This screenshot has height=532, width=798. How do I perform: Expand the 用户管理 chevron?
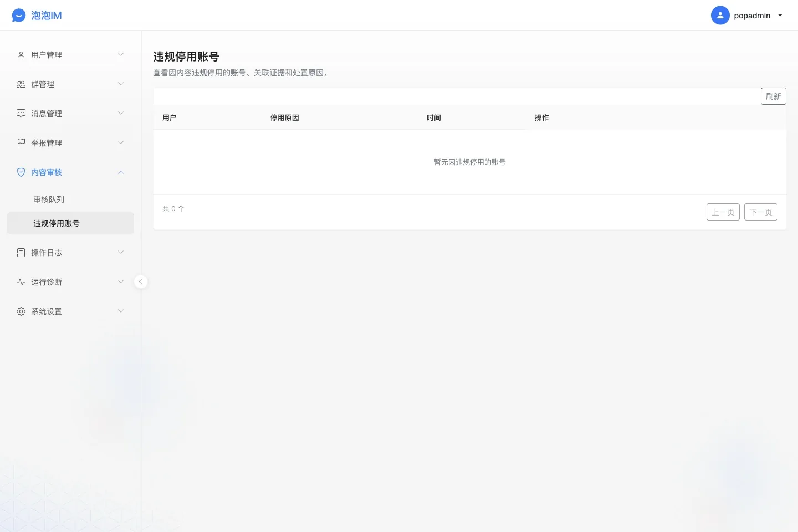(121, 54)
